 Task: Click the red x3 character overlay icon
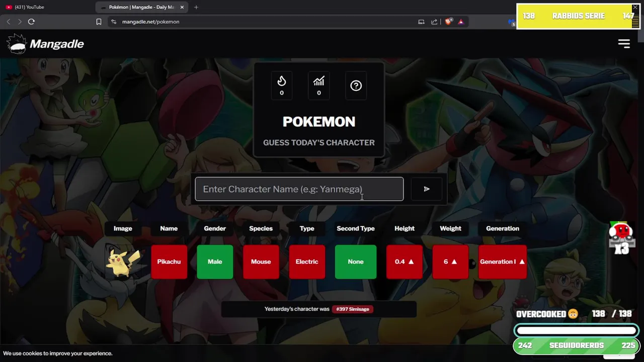[621, 238]
